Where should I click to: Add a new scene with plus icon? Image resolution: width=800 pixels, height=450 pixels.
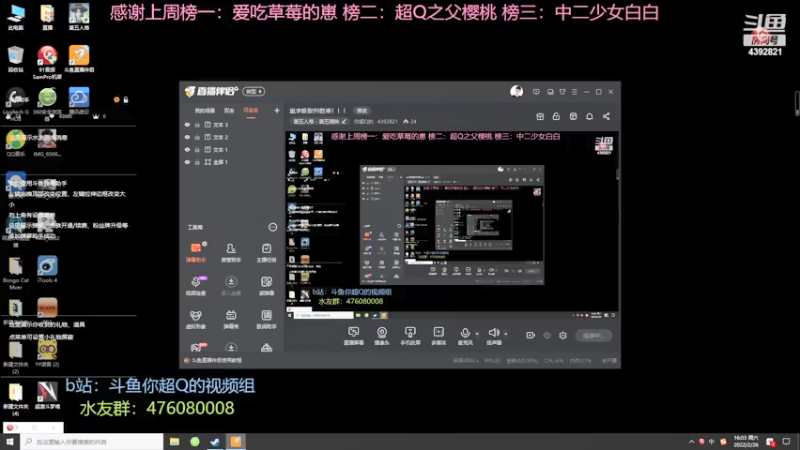click(x=277, y=110)
